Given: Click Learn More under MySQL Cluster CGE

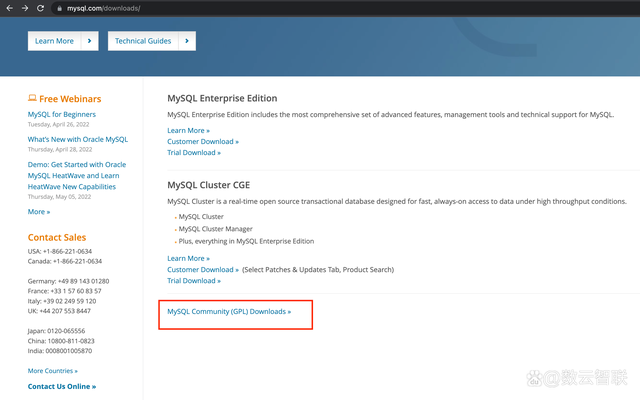Looking at the screenshot, I should 188,259.
